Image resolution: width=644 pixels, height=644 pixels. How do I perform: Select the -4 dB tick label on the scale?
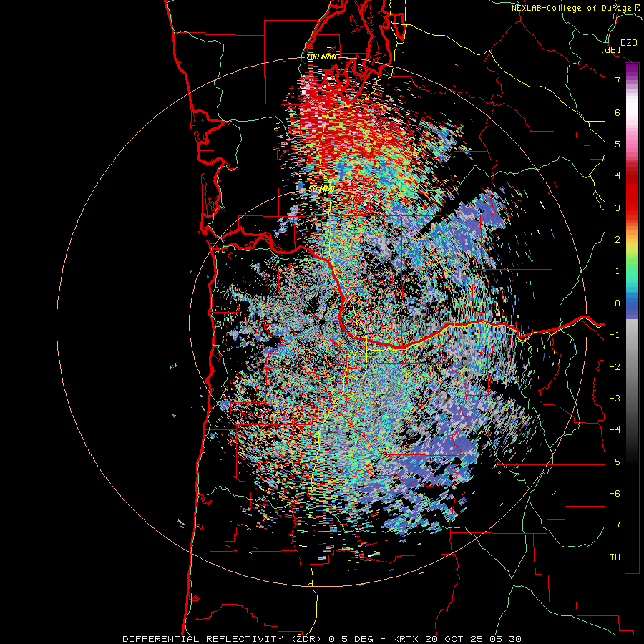point(615,429)
